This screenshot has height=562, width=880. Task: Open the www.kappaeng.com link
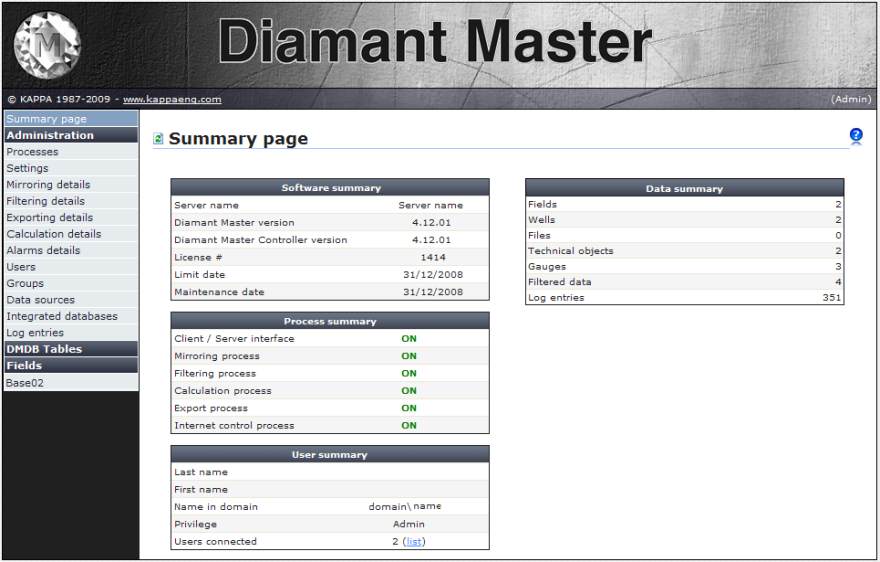click(x=172, y=99)
